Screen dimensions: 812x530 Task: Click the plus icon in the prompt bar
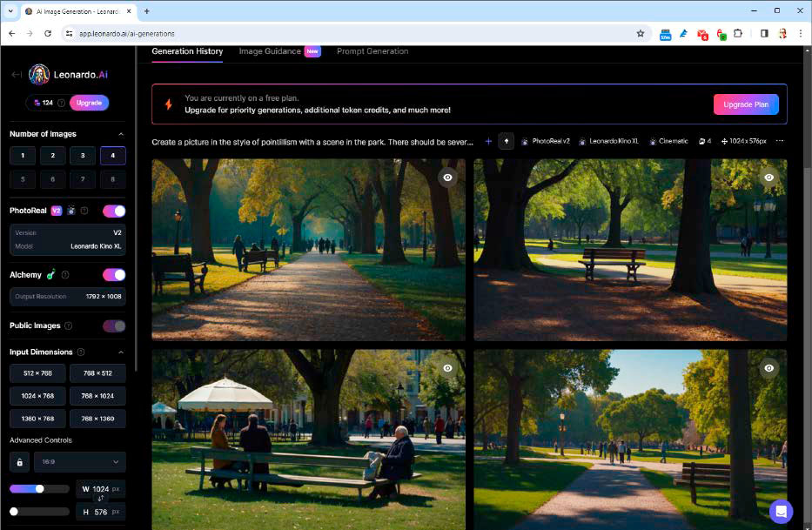(488, 140)
